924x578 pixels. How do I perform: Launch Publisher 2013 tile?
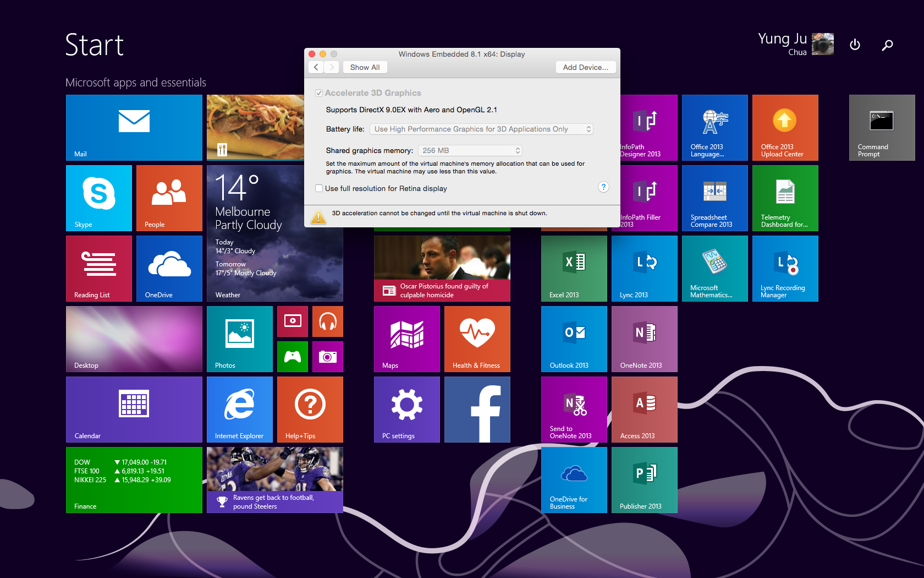click(645, 480)
